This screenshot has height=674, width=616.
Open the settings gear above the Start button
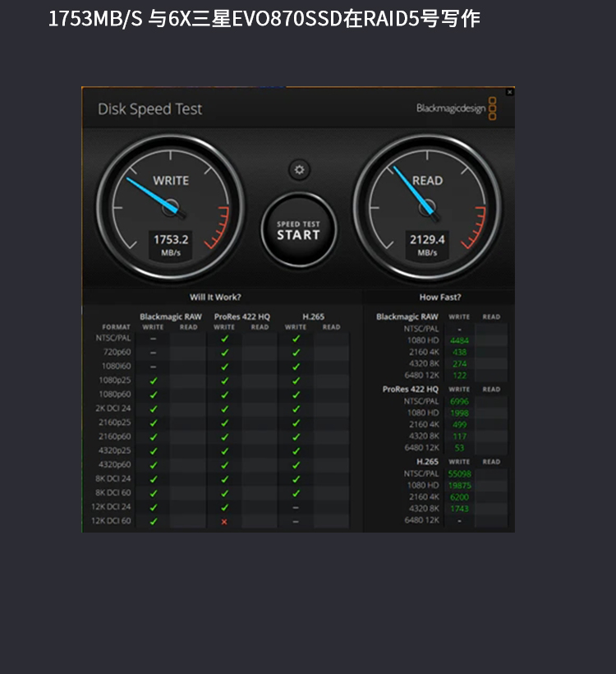click(299, 170)
